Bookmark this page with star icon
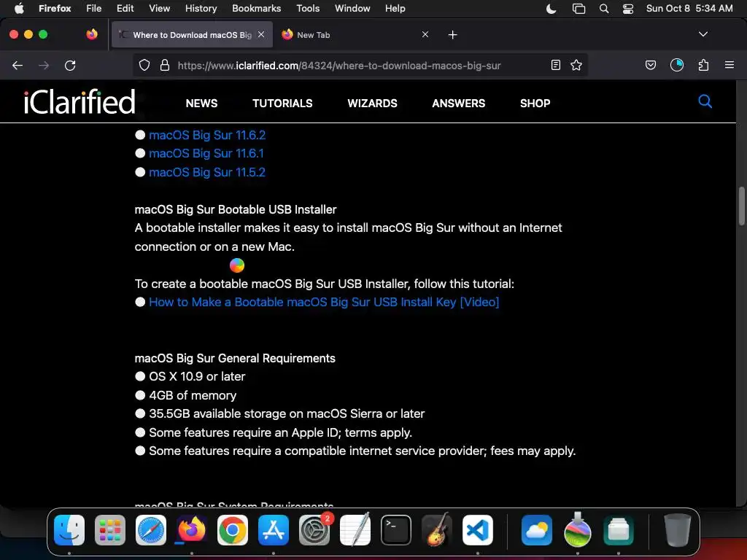 pyautogui.click(x=576, y=65)
